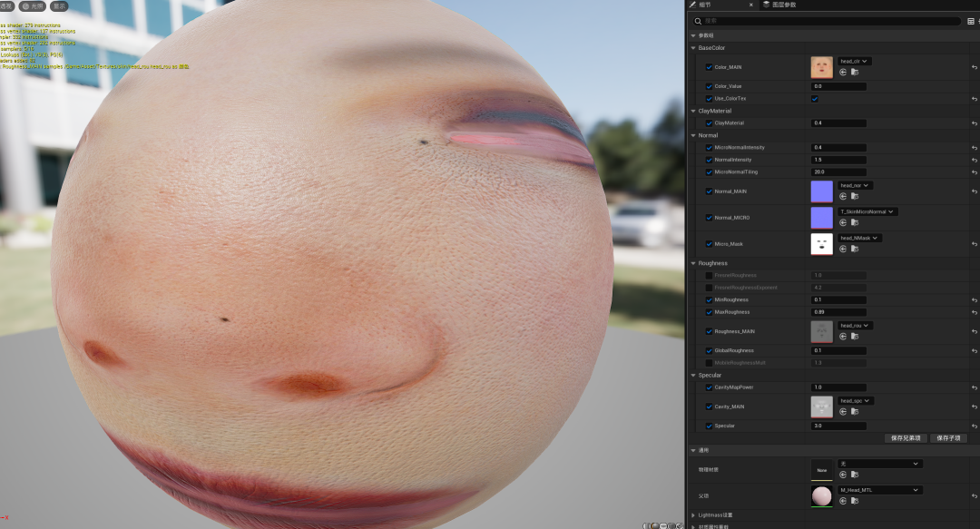Toggle Color_MAIN parameter override checkbox

(709, 67)
